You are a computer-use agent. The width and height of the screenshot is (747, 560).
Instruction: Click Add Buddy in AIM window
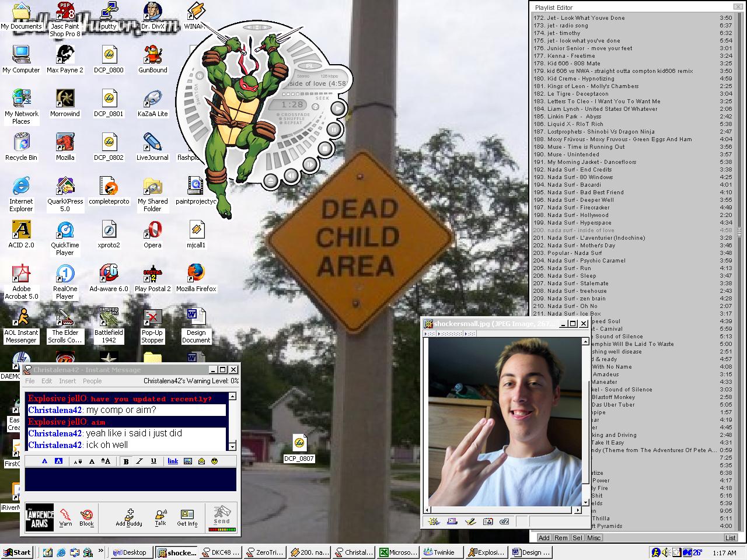[x=129, y=517]
